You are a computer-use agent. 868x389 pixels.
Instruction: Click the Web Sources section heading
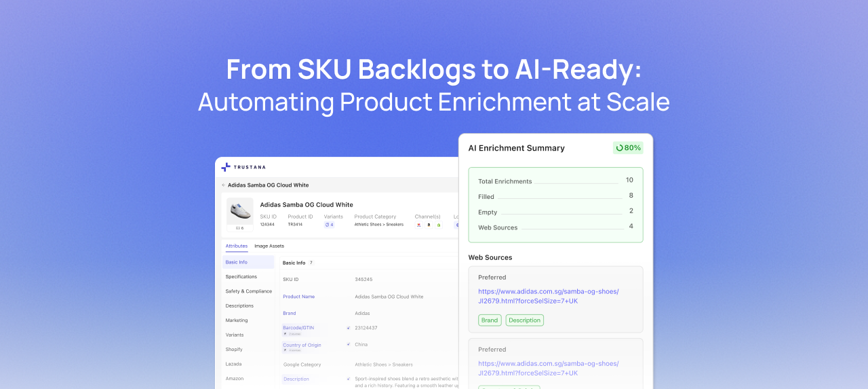490,257
